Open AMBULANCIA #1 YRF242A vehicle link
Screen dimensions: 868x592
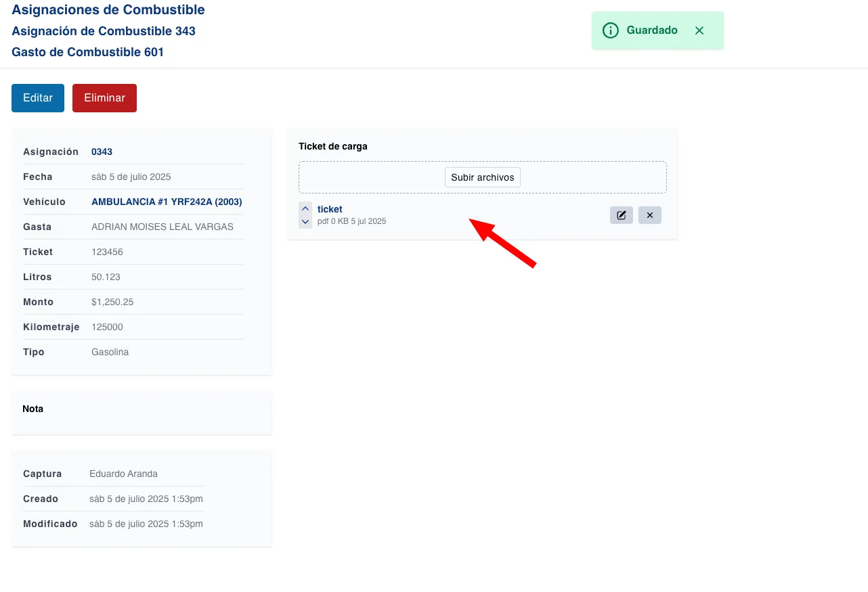(x=167, y=202)
